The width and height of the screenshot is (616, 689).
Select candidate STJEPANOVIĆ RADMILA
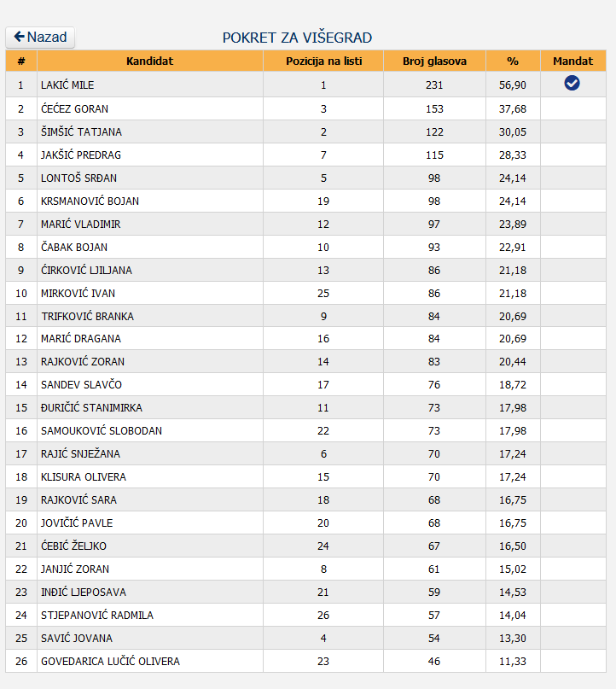coord(97,616)
